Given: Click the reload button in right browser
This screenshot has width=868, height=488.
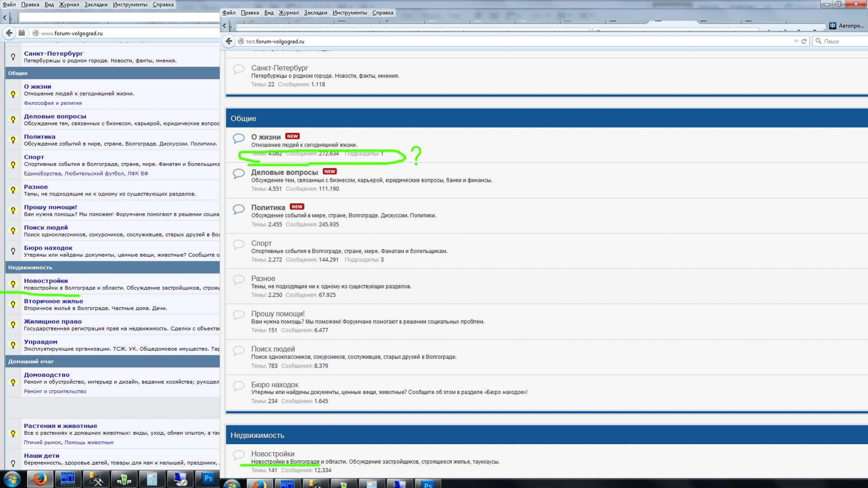Looking at the screenshot, I should 804,41.
